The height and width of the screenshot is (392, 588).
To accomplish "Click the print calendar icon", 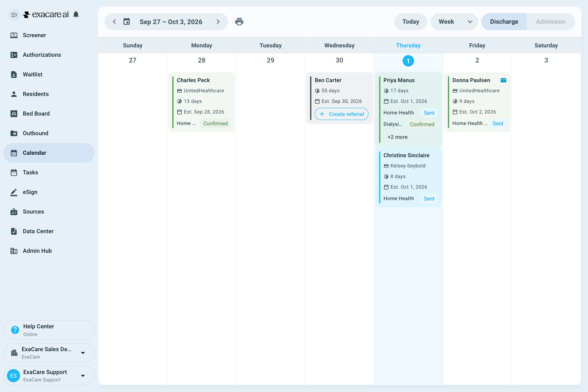I will coord(239,22).
